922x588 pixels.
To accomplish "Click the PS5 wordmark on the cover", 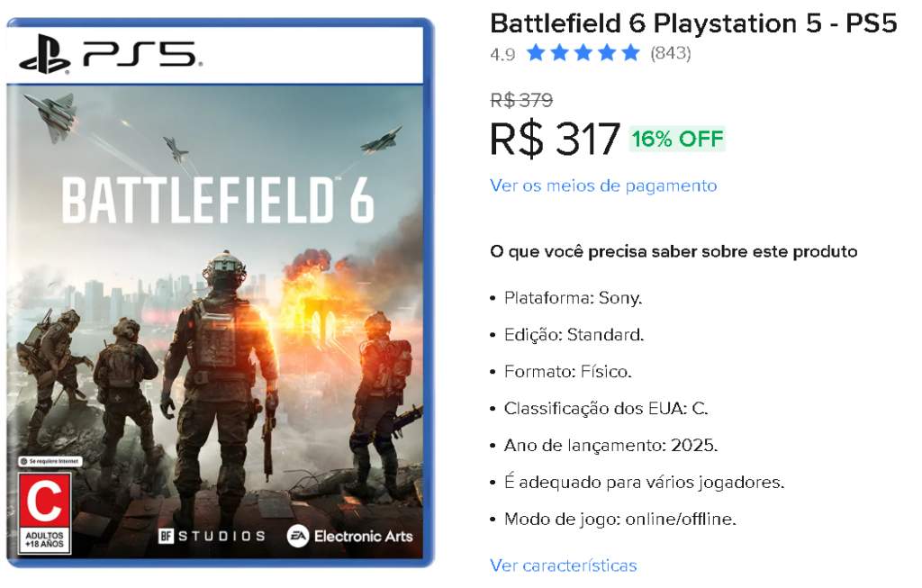I will coord(140,56).
